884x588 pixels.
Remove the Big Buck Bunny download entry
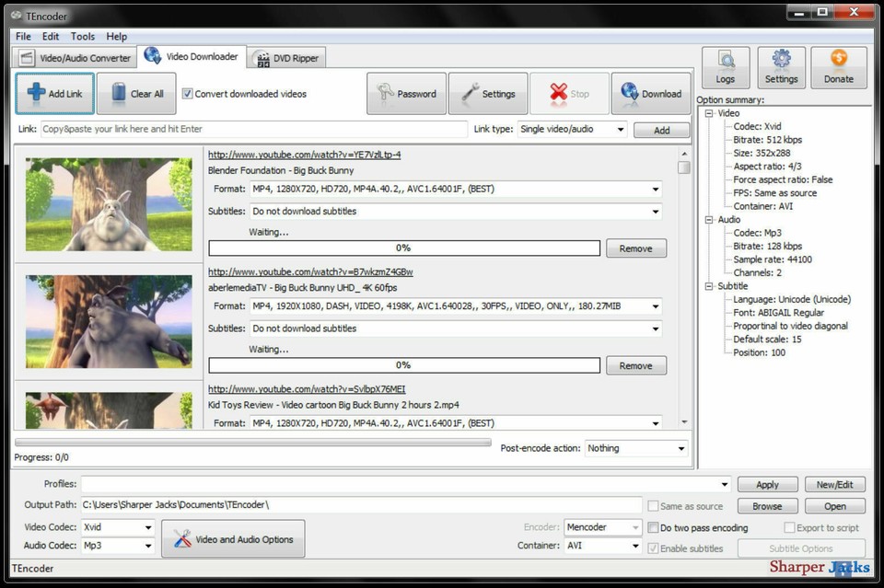635,248
